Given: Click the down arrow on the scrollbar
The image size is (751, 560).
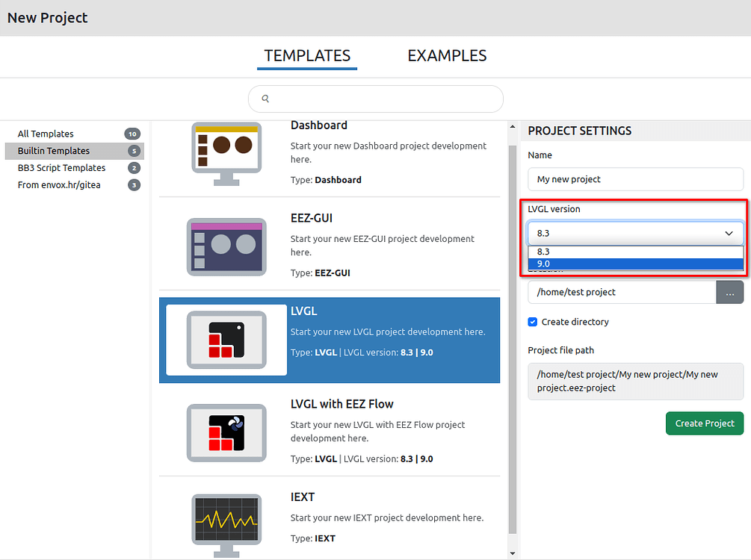Looking at the screenshot, I should tap(513, 553).
